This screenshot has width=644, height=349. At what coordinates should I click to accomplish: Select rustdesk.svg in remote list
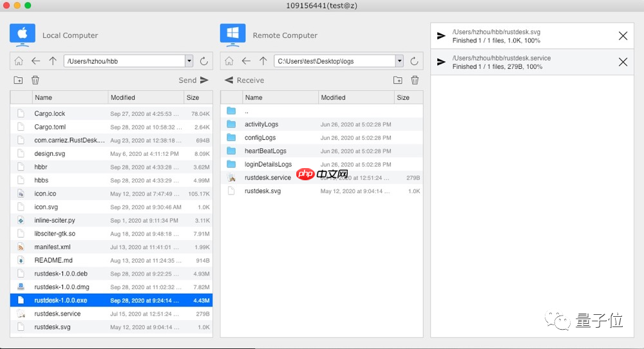[321, 191]
